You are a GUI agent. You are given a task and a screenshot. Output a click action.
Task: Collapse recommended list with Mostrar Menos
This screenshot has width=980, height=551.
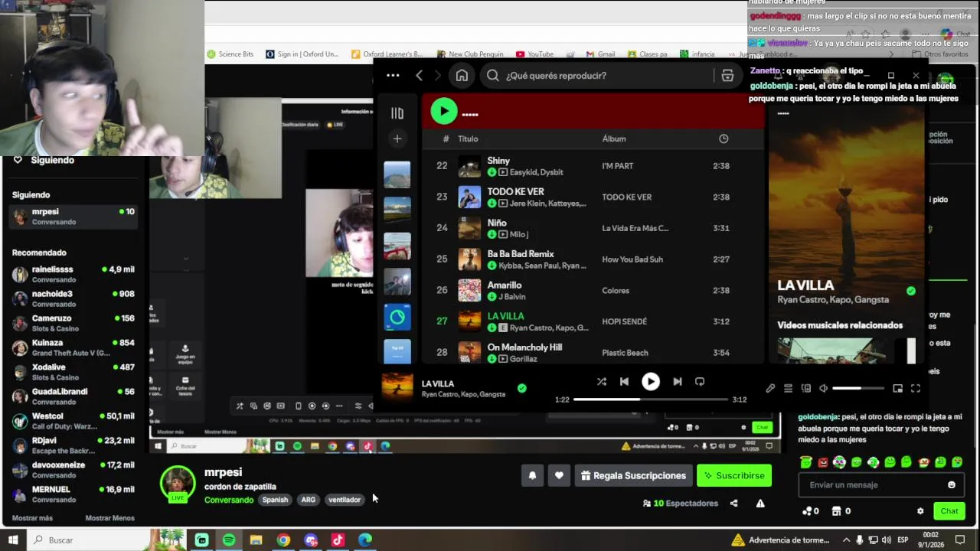point(109,518)
